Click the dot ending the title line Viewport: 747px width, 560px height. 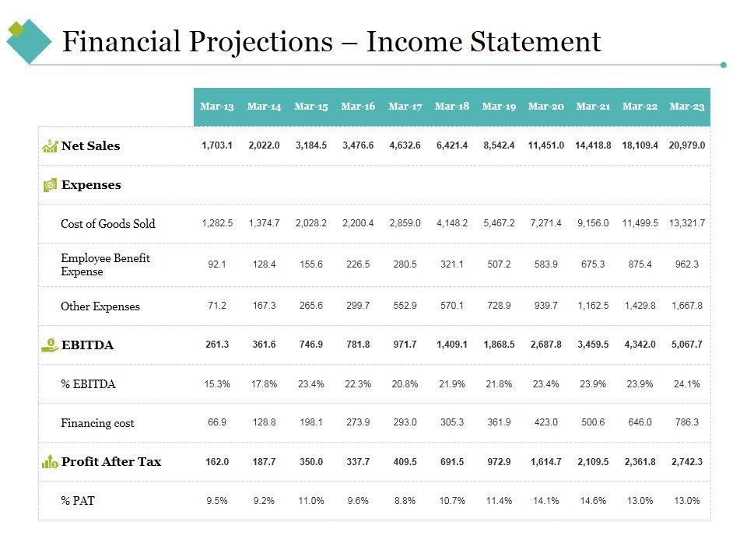pos(724,65)
